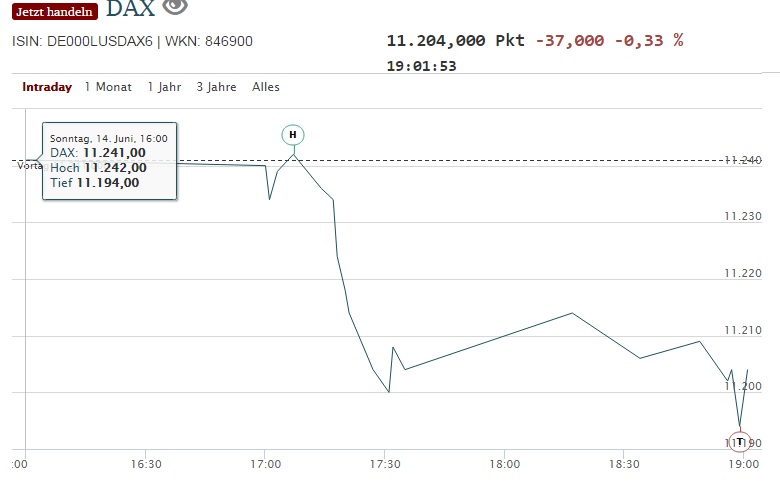Click the Hoch 11.242,00 tooltip line

click(x=98, y=167)
